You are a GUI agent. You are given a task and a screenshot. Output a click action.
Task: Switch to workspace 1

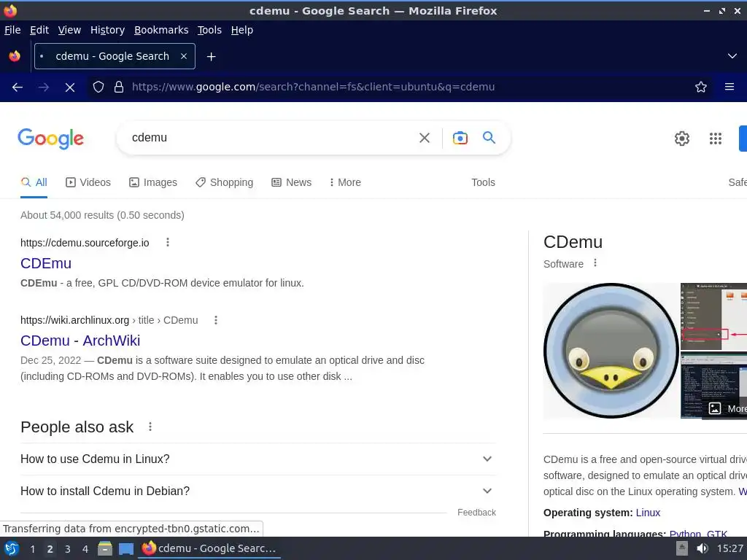tap(32, 549)
